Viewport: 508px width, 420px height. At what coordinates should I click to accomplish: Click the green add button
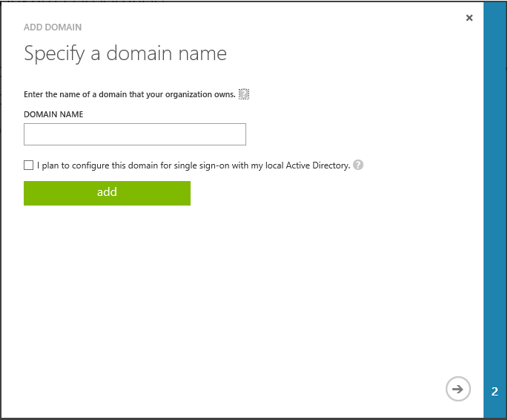pyautogui.click(x=107, y=192)
